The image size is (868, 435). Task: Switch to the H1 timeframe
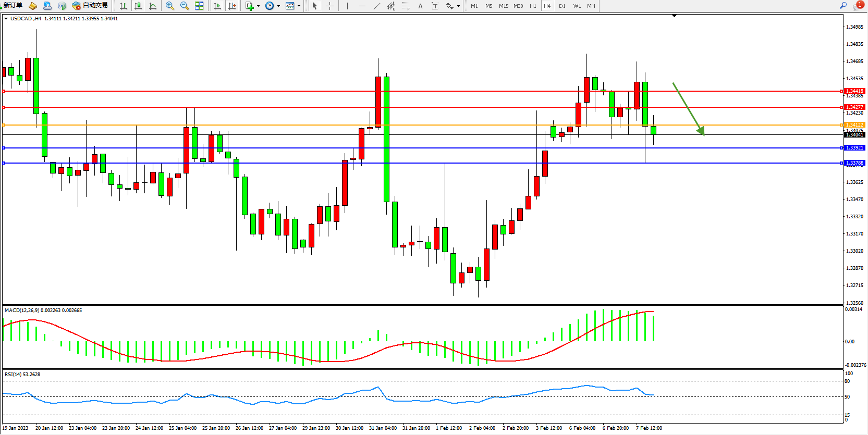point(533,6)
